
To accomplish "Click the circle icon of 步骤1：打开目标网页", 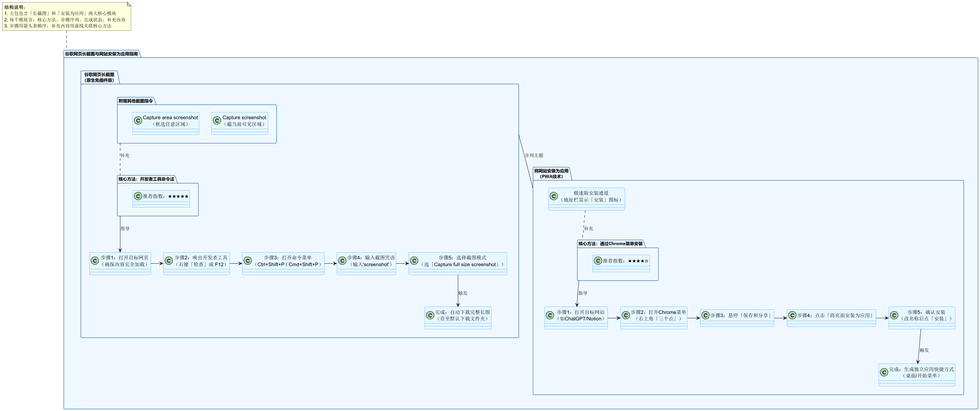I will pyautogui.click(x=95, y=261).
